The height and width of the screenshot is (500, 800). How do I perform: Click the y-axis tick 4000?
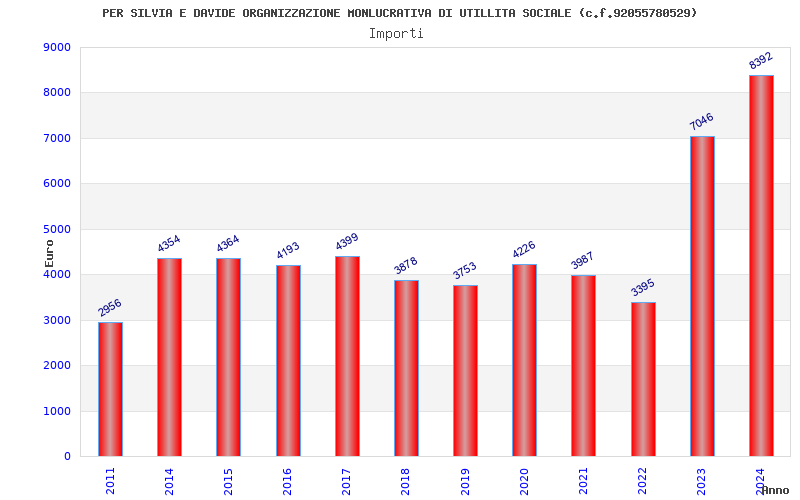pos(57,274)
